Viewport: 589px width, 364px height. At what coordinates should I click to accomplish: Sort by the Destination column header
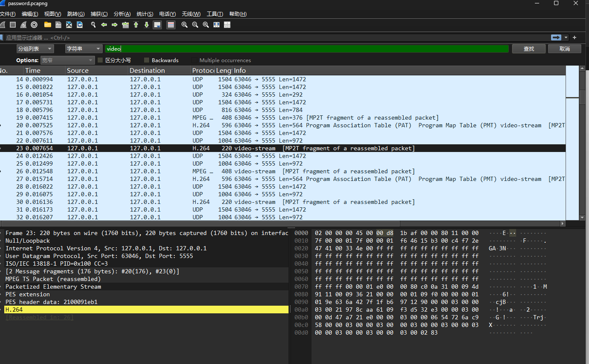[x=160, y=71]
